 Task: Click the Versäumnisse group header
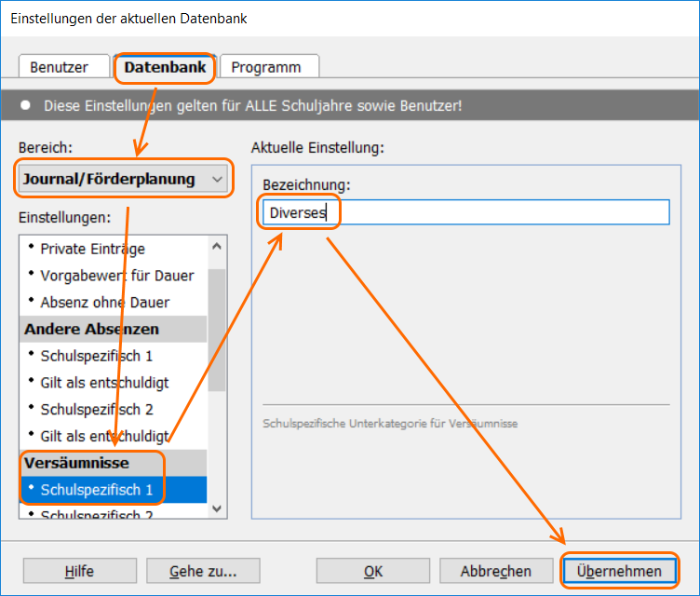(76, 463)
